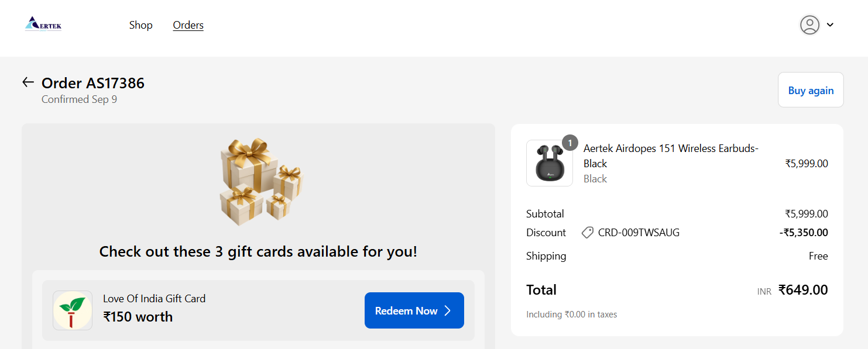Click the chevron arrow in Redeem Now
The image size is (868, 349).
448,310
